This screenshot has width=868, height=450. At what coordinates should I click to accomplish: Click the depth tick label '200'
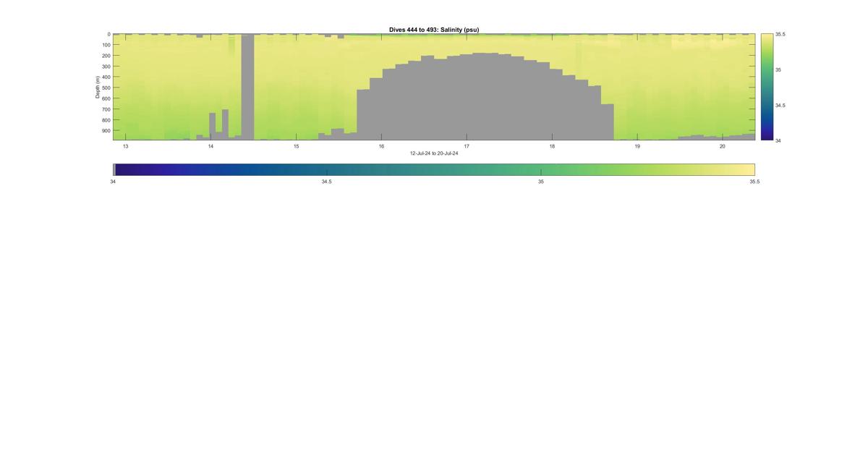coord(106,56)
